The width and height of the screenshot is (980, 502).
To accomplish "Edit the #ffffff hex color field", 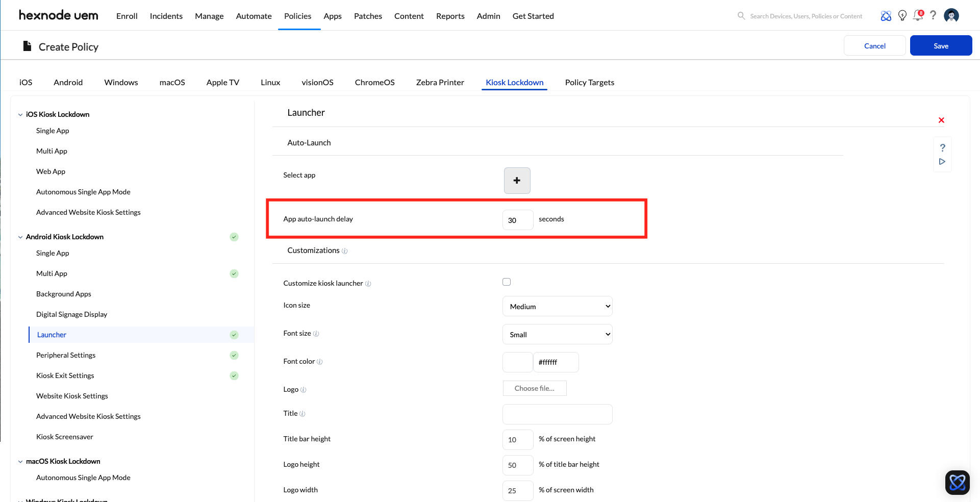I will pos(556,362).
